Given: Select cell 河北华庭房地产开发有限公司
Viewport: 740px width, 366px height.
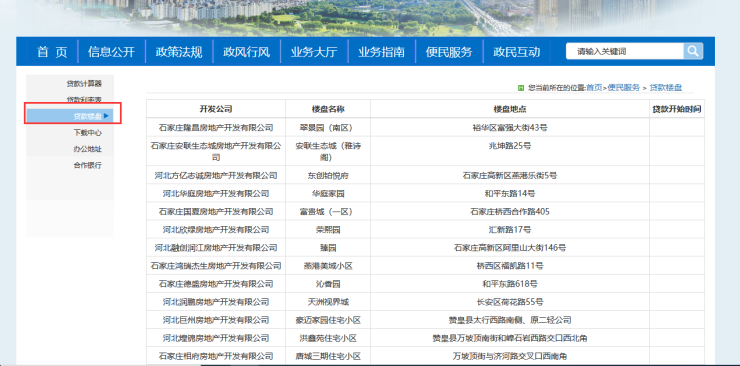Looking at the screenshot, I should pyautogui.click(x=216, y=193).
